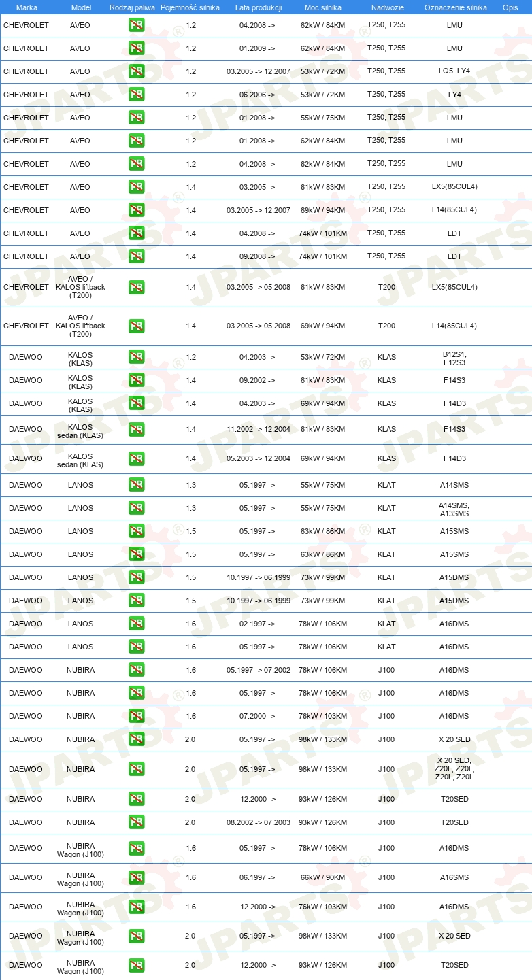
Task: Select the petrol icon for AVEO 1.4 T250 LX5(85CUL4)
Action: coord(136,187)
